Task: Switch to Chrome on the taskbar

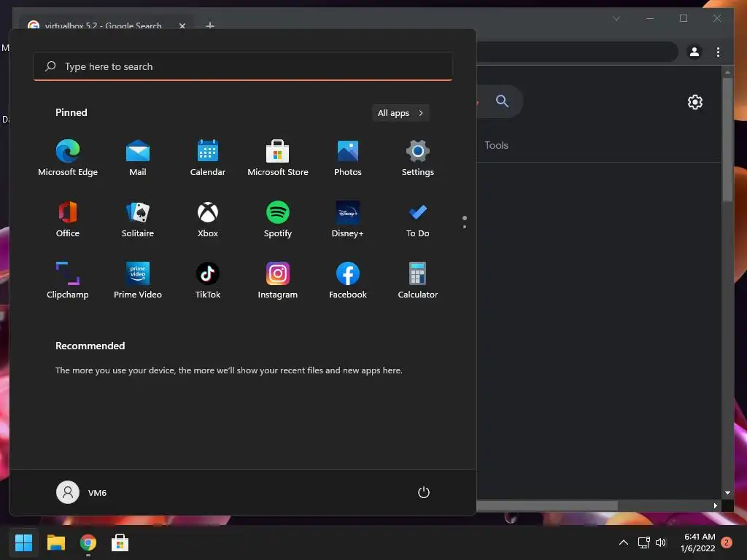Action: (x=88, y=542)
